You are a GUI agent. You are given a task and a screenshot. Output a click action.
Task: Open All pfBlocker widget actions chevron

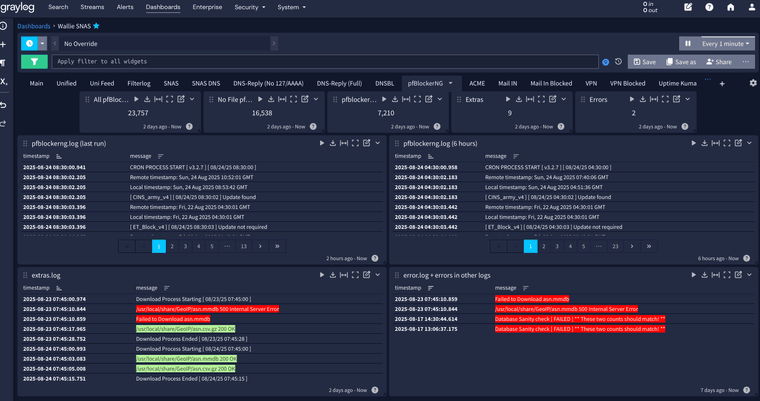(192, 99)
